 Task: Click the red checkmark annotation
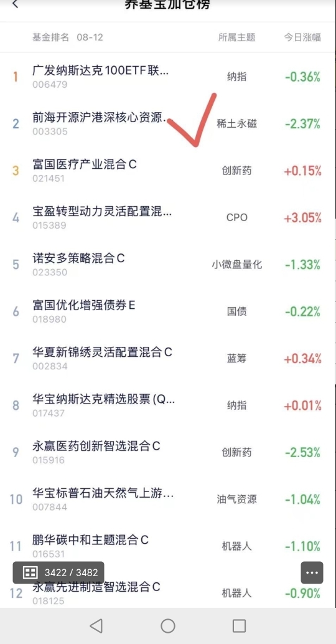pyautogui.click(x=192, y=120)
